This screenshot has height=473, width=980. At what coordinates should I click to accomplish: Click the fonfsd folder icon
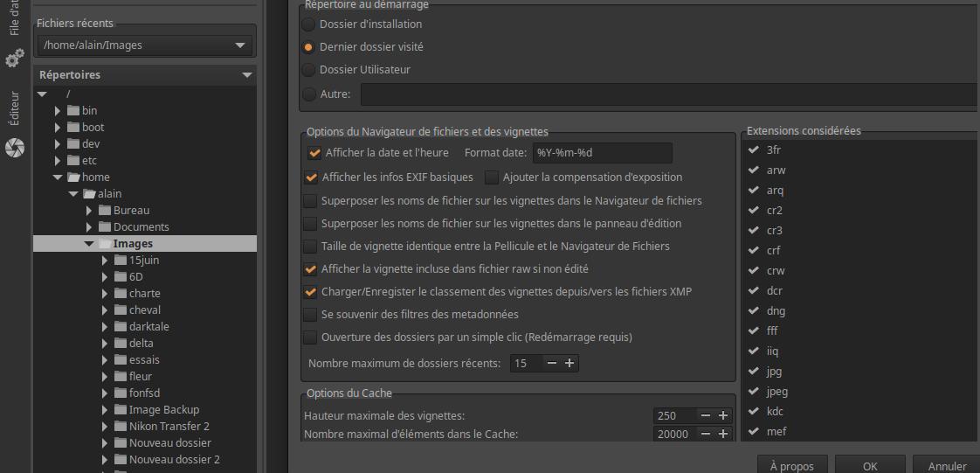[x=121, y=393]
